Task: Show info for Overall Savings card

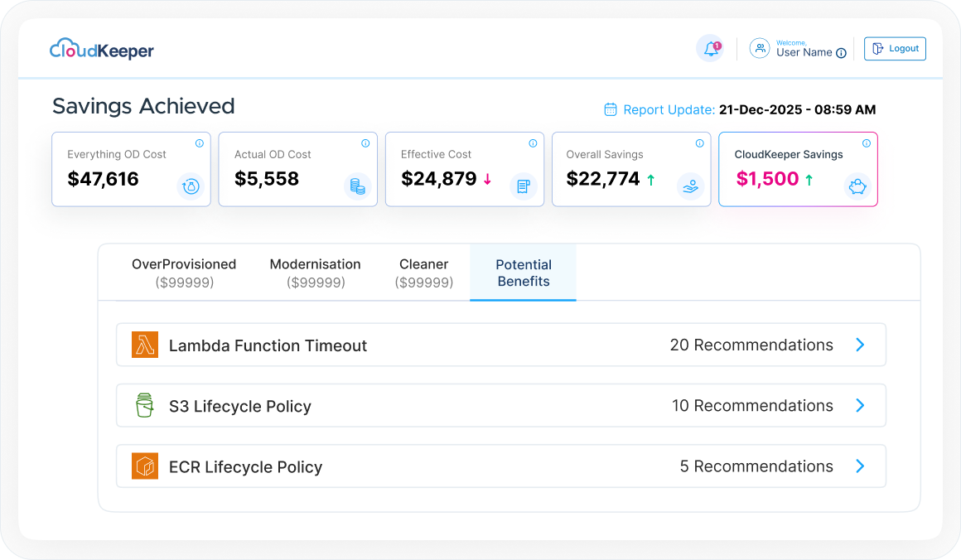Action: [x=699, y=143]
